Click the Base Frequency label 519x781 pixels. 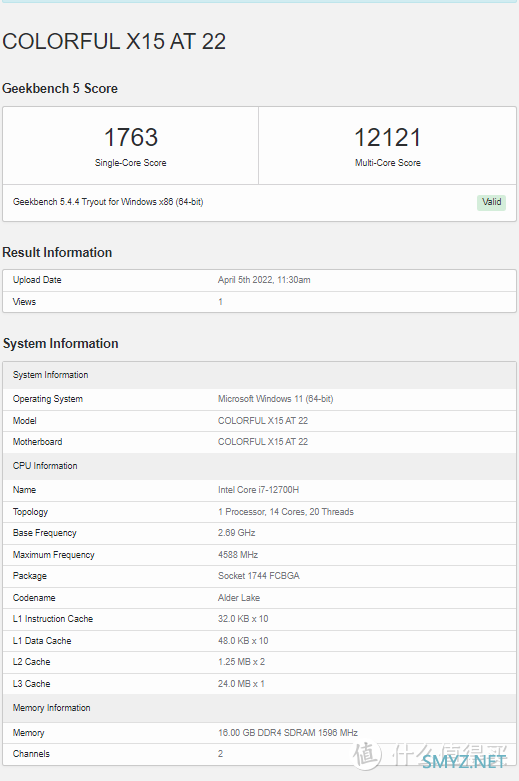click(45, 533)
